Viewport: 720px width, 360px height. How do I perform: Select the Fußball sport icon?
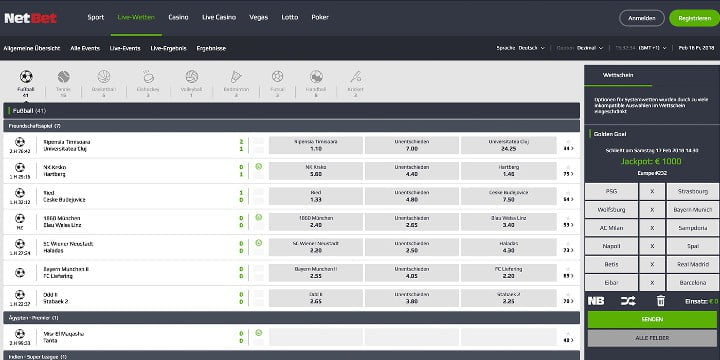26,77
